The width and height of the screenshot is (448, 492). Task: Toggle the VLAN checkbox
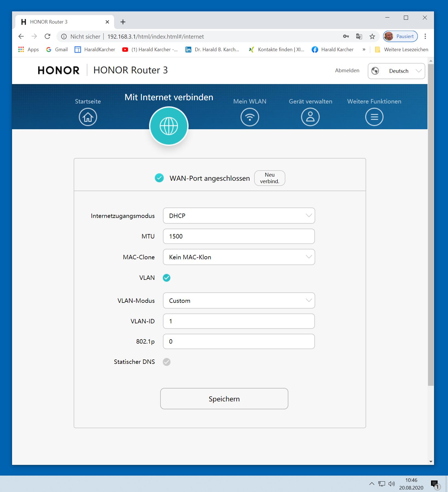[166, 278]
